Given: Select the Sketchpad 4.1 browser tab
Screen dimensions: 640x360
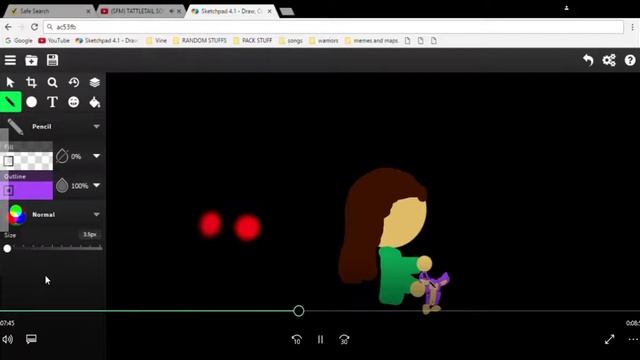Looking at the screenshot, I should [x=231, y=11].
